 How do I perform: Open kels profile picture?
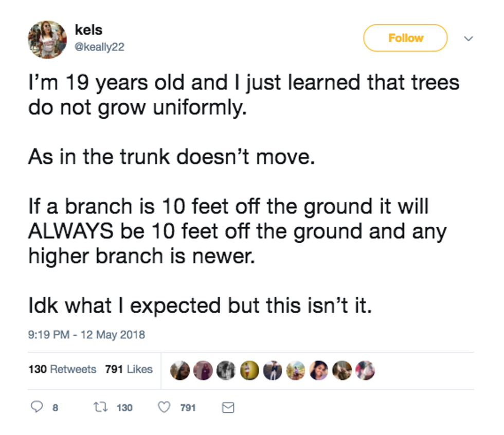(47, 40)
